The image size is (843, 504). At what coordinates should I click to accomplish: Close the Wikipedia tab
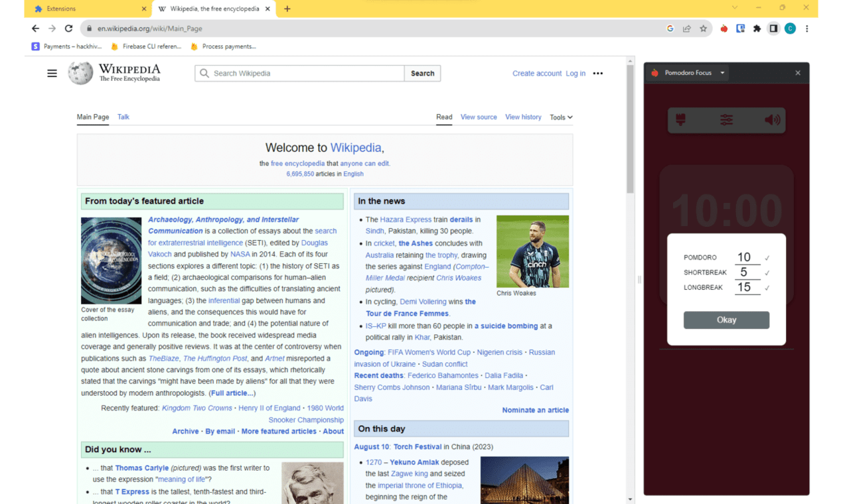click(268, 9)
